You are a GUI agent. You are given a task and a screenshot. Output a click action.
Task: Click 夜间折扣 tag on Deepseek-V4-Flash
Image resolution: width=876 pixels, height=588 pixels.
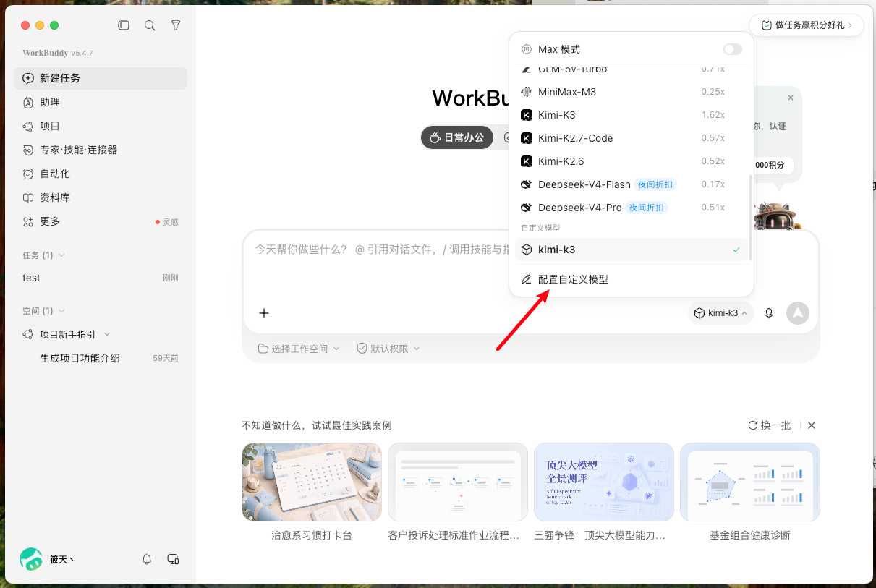[655, 184]
